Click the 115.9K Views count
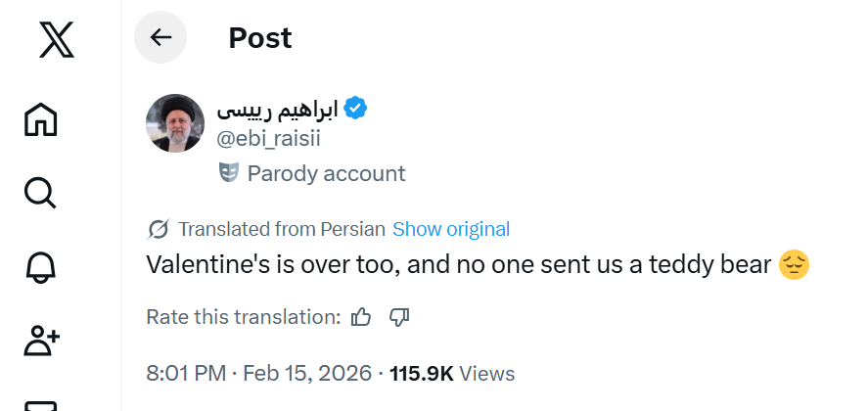868x411 pixels. click(x=451, y=374)
